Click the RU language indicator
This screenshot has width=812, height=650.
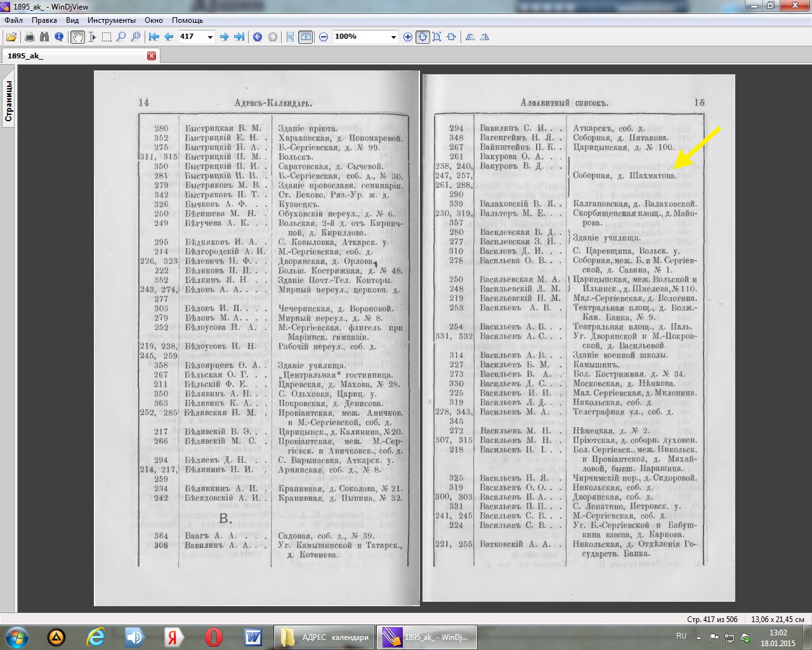(x=681, y=636)
